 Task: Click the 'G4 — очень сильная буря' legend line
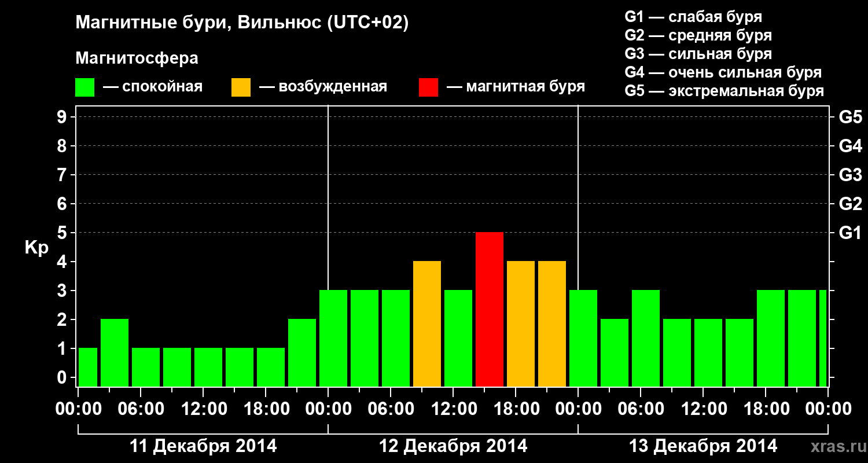(x=723, y=72)
